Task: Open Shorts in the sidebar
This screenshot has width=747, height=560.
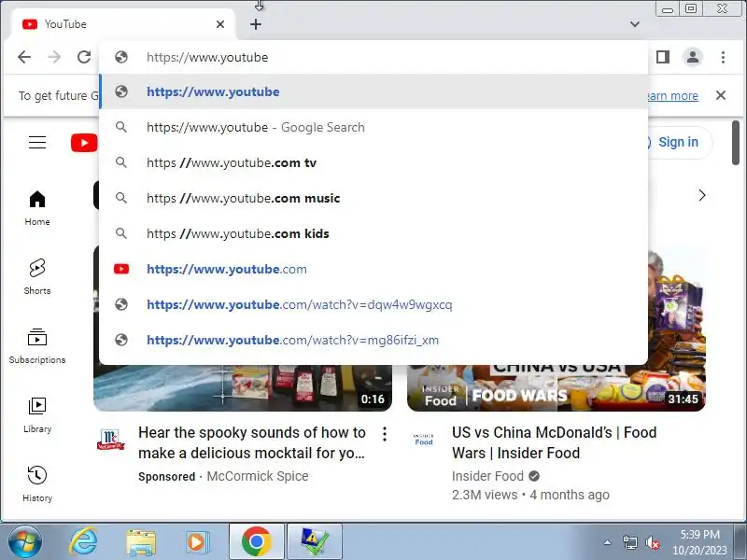Action: [37, 277]
